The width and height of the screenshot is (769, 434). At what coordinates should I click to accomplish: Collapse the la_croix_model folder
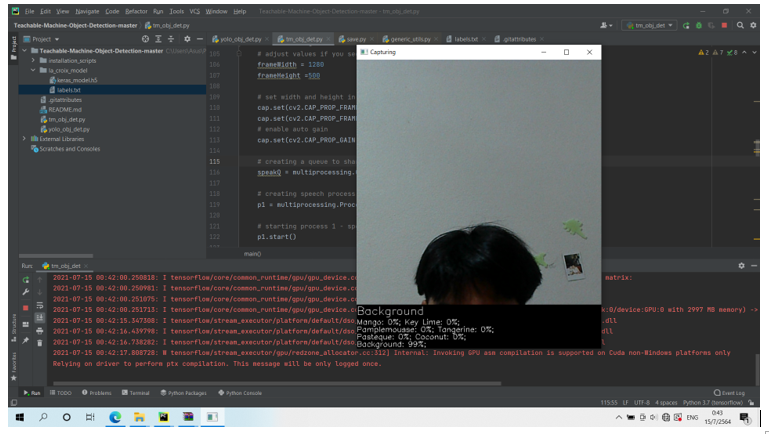coord(33,70)
